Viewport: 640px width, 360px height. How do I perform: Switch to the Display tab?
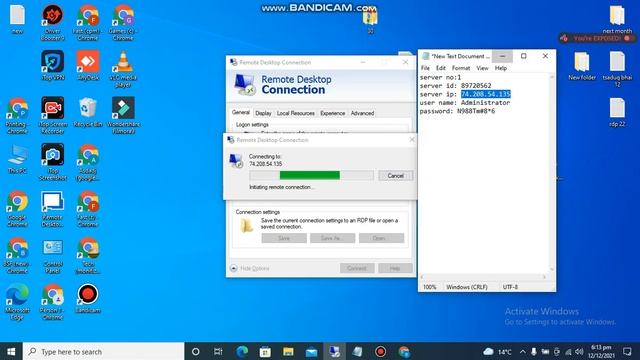(x=263, y=113)
